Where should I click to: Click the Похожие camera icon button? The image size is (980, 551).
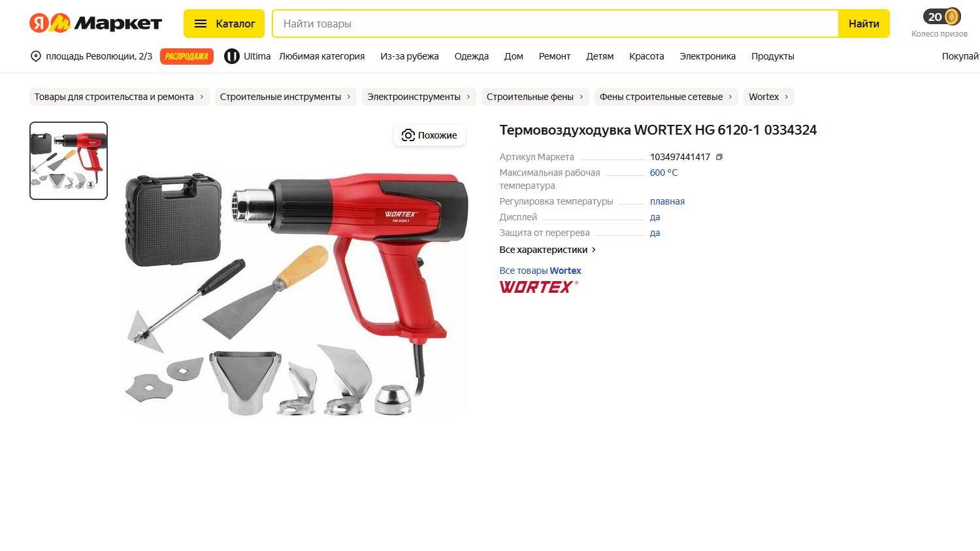tap(429, 135)
